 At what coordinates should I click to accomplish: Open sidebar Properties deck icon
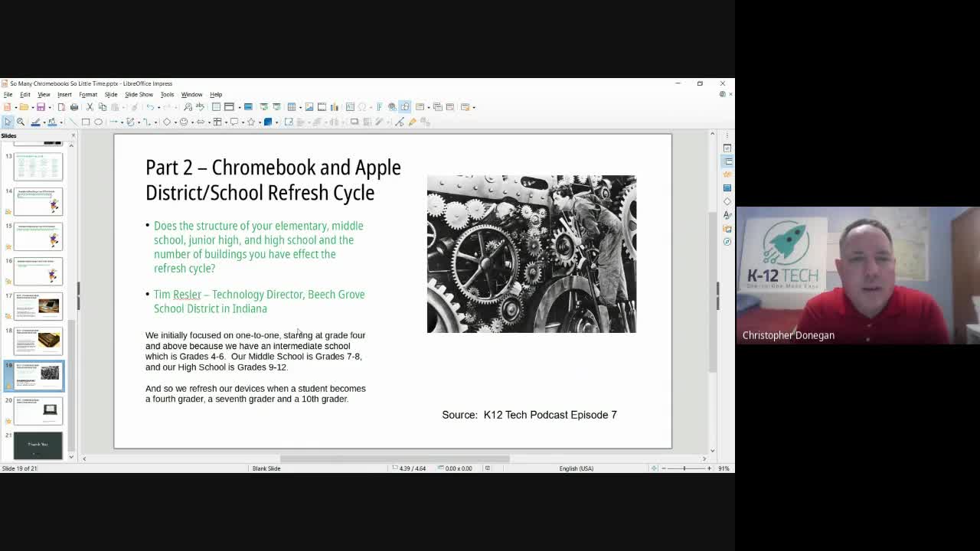coord(727,161)
